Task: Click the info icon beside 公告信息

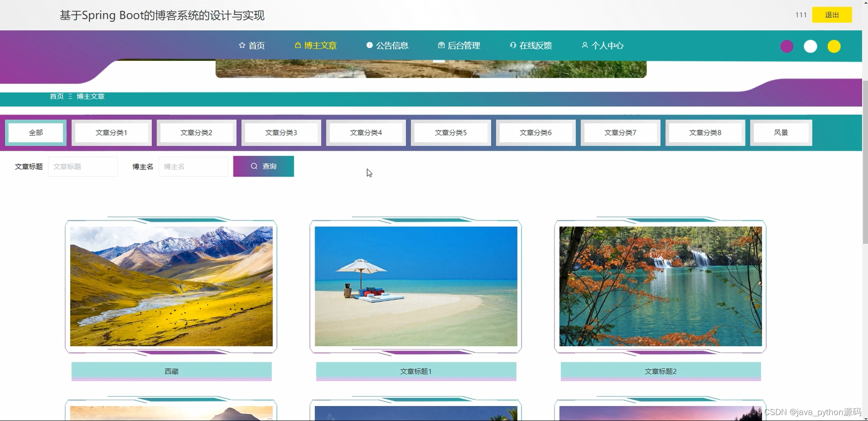Action: point(369,45)
